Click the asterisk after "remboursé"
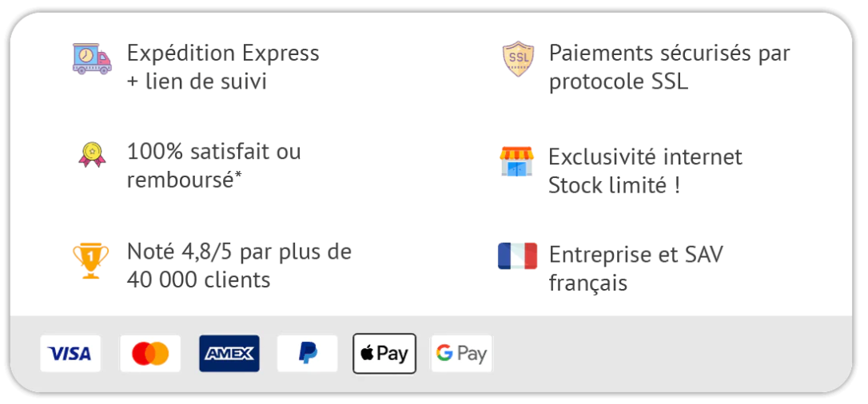 238,176
